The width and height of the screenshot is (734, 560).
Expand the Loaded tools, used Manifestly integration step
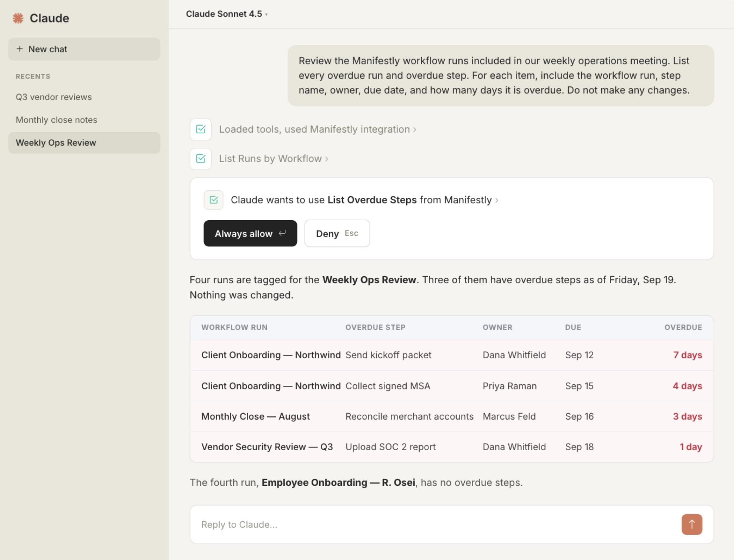[x=318, y=129]
